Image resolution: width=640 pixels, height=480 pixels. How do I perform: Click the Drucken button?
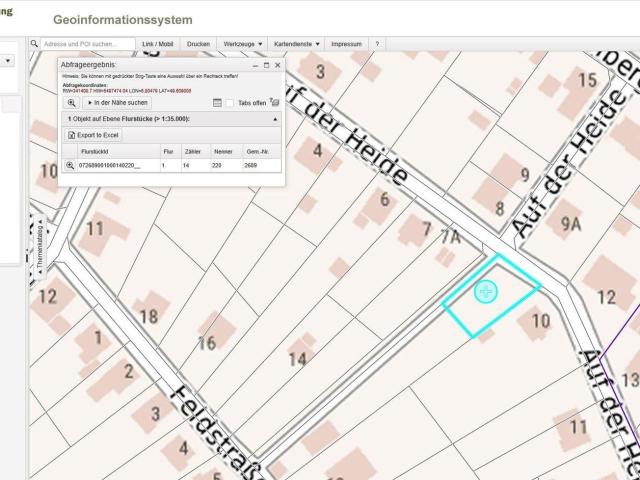[198, 44]
